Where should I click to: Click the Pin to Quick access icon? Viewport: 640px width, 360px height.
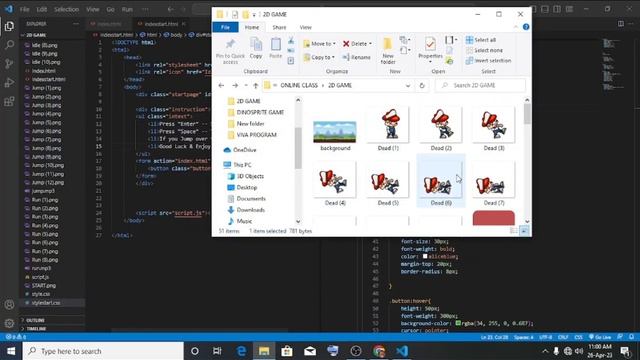[230, 44]
